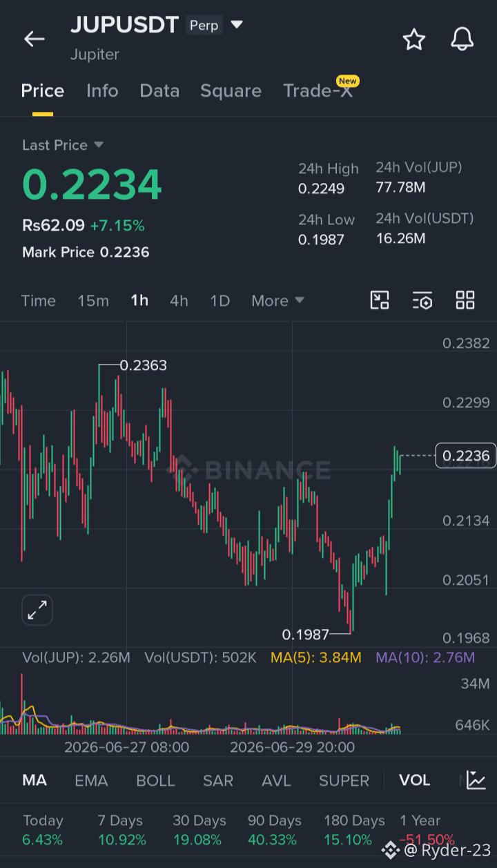
Task: Click the 24h High value 0.2249
Action: click(321, 189)
